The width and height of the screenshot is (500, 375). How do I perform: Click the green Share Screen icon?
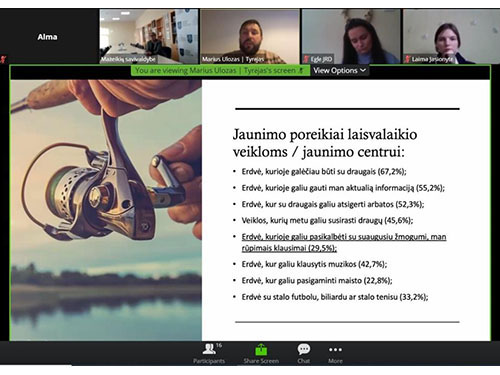(261, 350)
